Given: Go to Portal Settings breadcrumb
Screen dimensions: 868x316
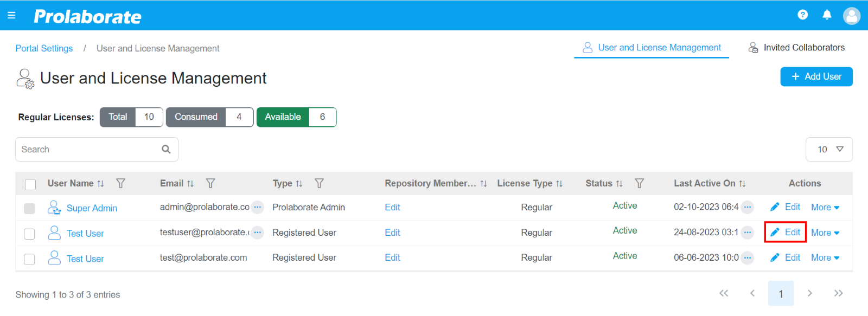Looking at the screenshot, I should click(44, 48).
